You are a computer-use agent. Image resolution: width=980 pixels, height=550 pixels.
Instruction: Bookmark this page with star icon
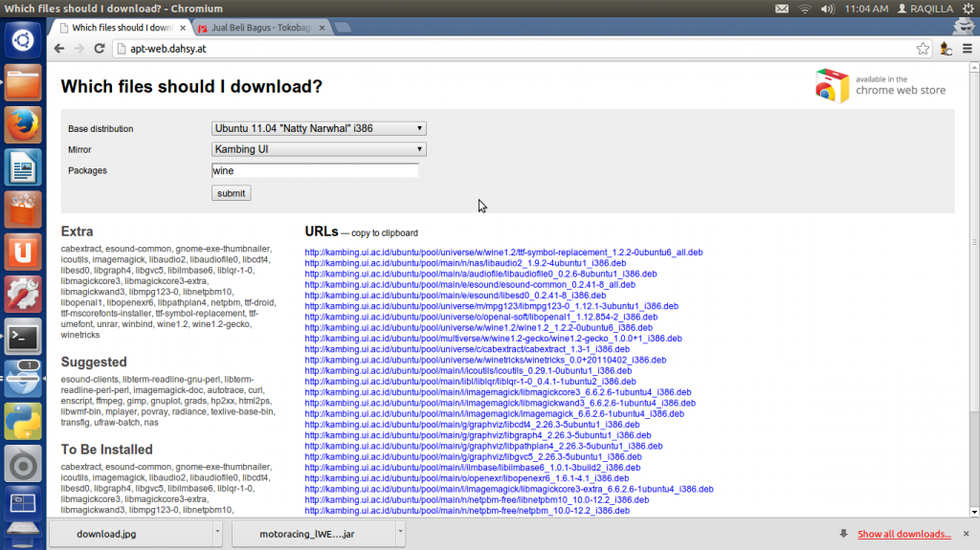point(923,49)
